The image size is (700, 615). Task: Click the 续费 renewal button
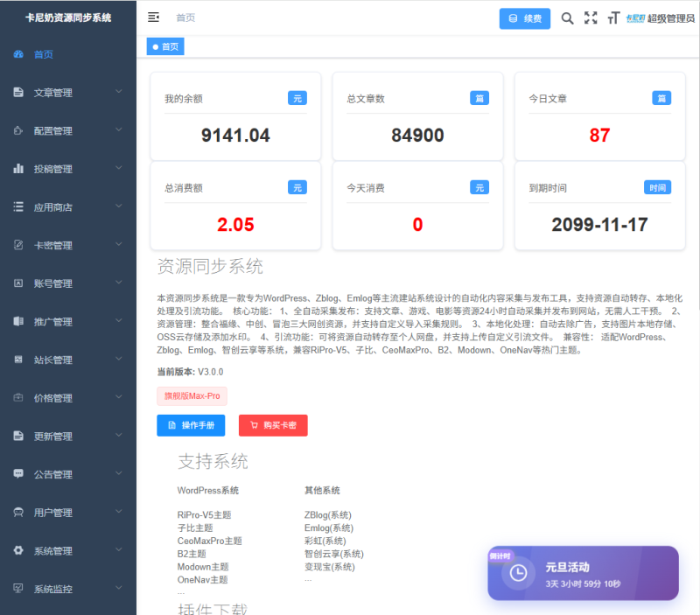pos(525,17)
